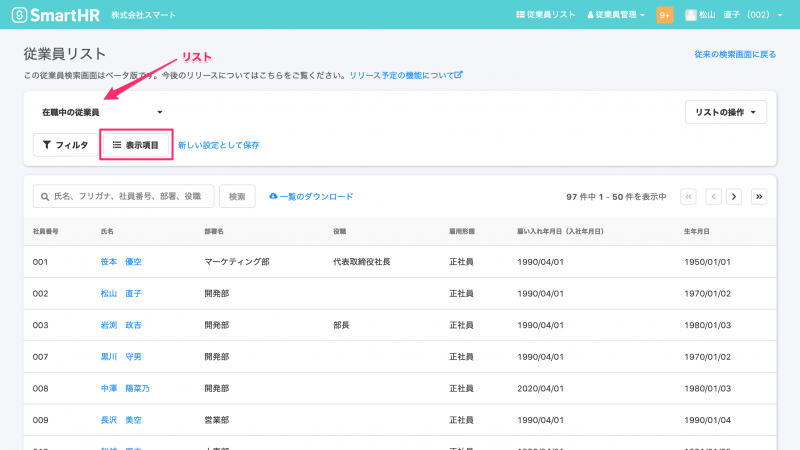Click the magnifier icon in search box
This screenshot has height=450, width=800.
point(45,196)
